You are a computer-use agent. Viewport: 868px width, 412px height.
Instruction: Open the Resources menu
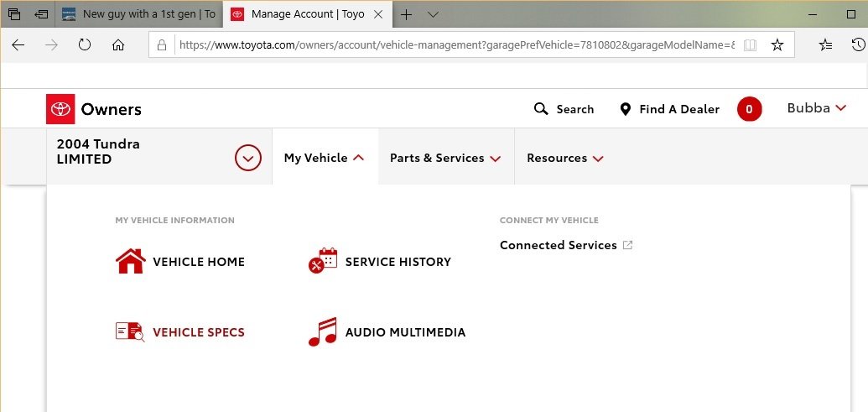tap(564, 158)
